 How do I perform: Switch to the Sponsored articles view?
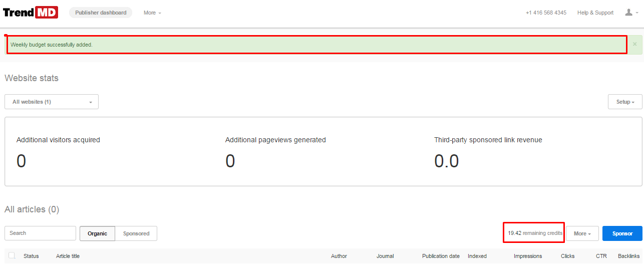136,233
